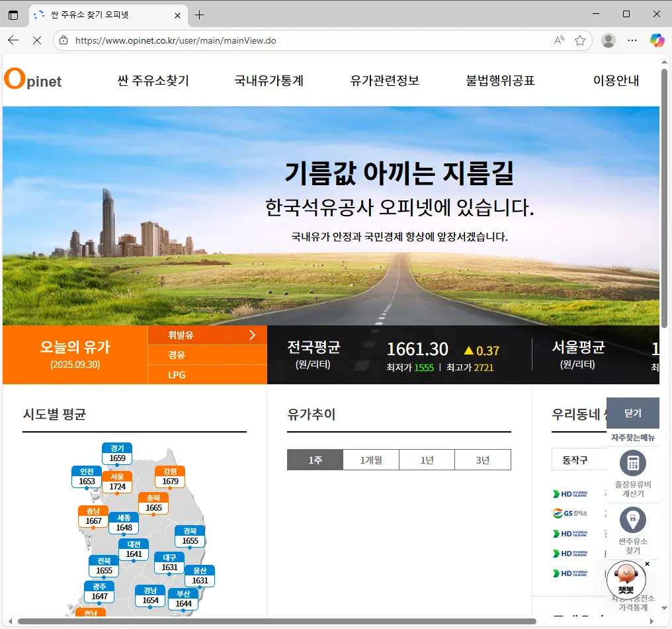Screen dimensions: 672x629
Task: Select the 1주 period option
Action: pos(315,460)
